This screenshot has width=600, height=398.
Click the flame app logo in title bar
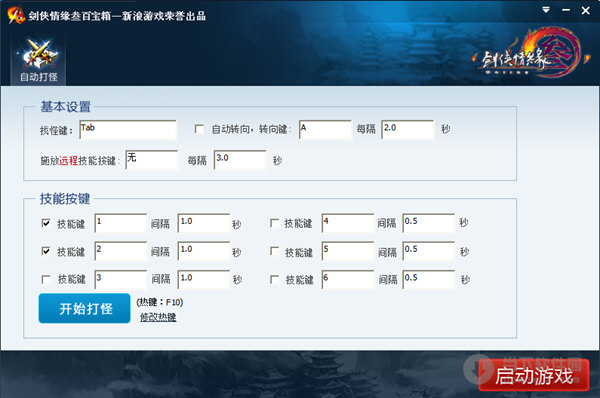(16, 15)
